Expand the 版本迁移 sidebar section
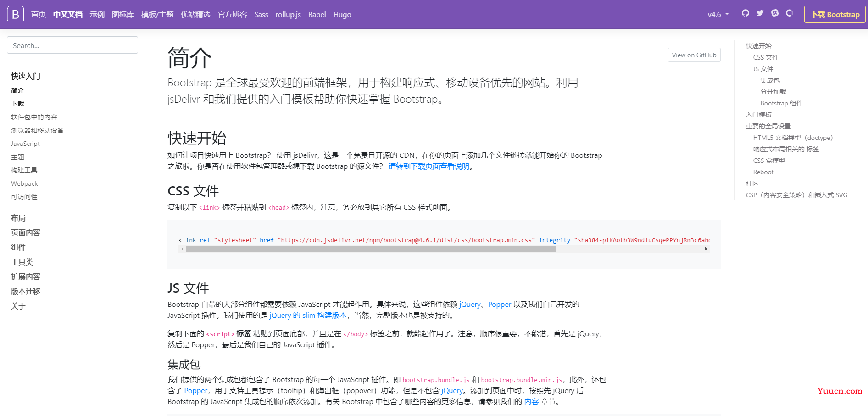Viewport: 868px width, 416px height. tap(26, 291)
